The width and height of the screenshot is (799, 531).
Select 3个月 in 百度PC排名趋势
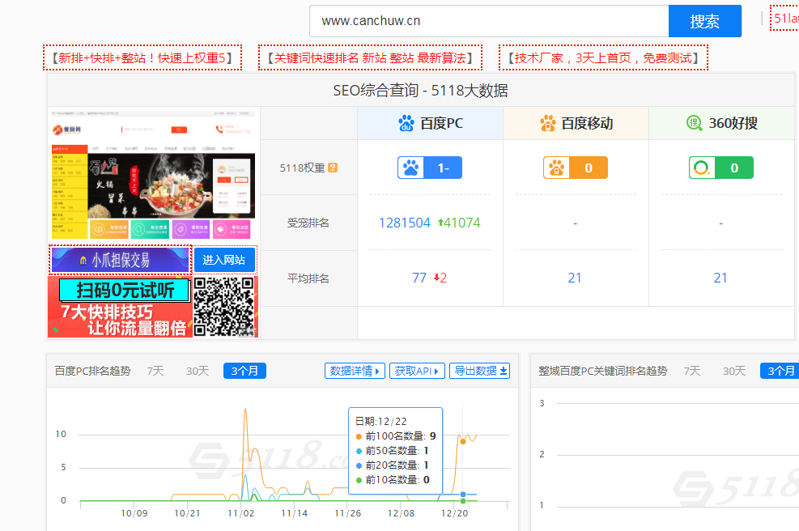coord(245,371)
